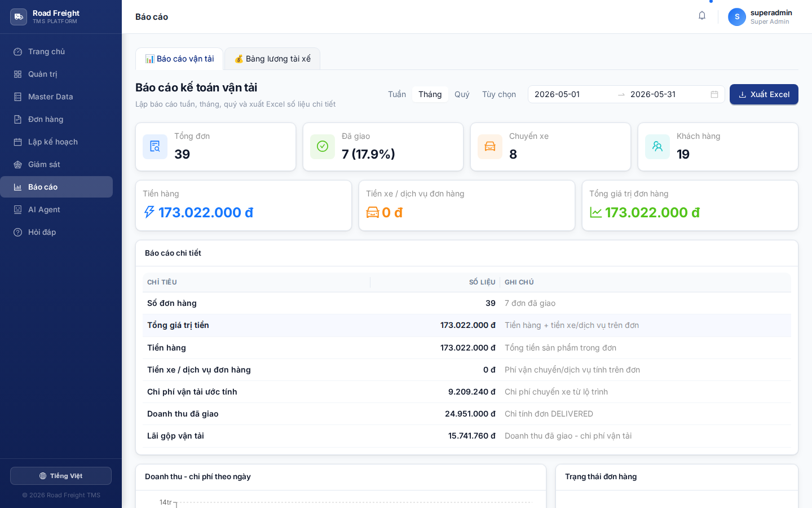This screenshot has width=812, height=508.
Task: Click the Giám sát monitoring icon in sidebar
Action: [x=18, y=164]
